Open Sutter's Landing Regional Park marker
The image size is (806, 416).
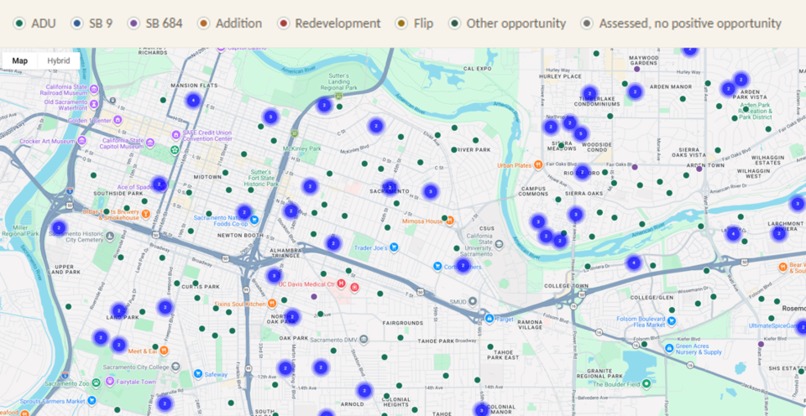tap(339, 96)
